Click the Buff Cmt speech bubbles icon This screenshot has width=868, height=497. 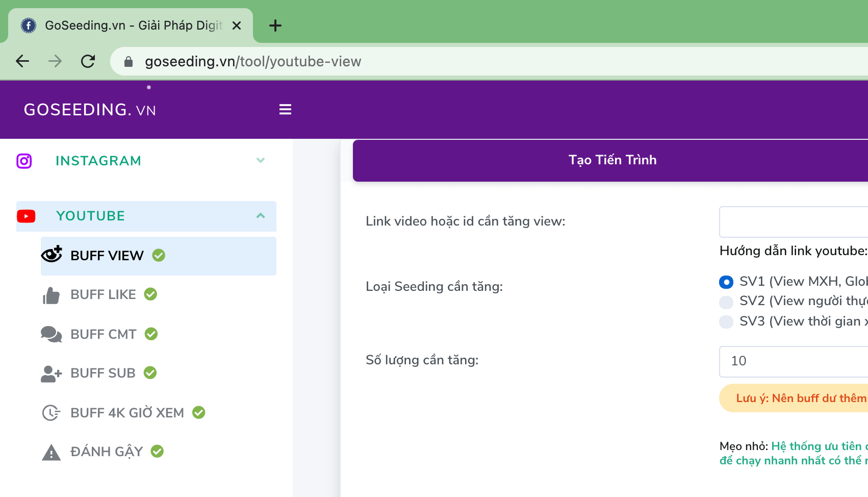click(51, 334)
